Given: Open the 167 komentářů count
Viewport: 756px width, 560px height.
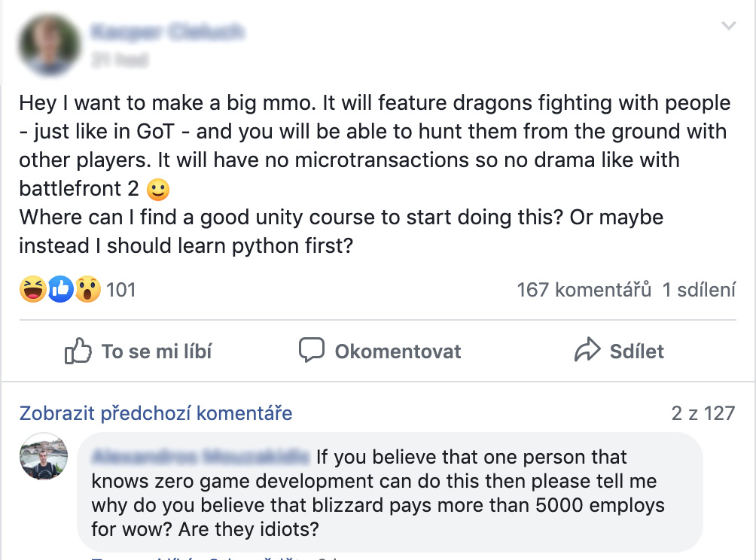Looking at the screenshot, I should tap(584, 290).
